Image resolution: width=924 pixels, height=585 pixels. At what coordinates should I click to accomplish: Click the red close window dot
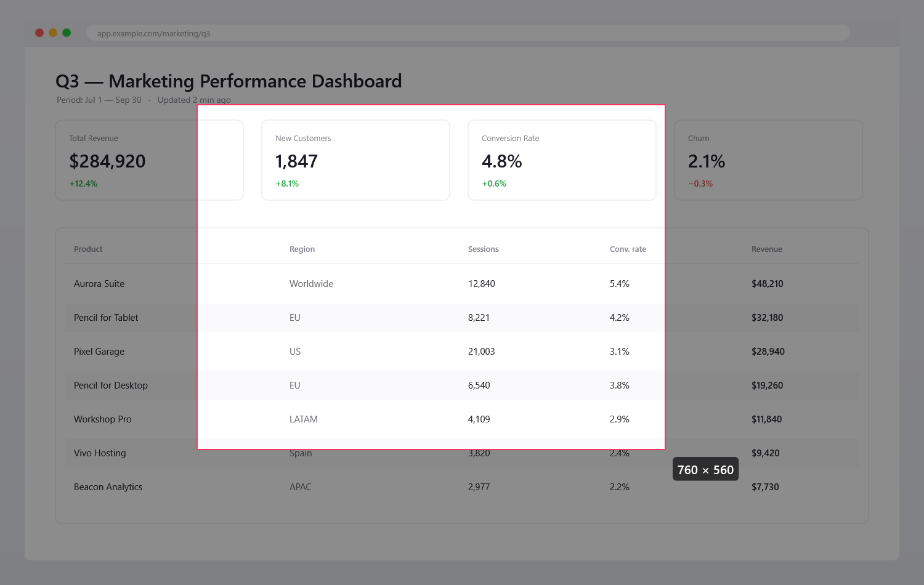39,33
